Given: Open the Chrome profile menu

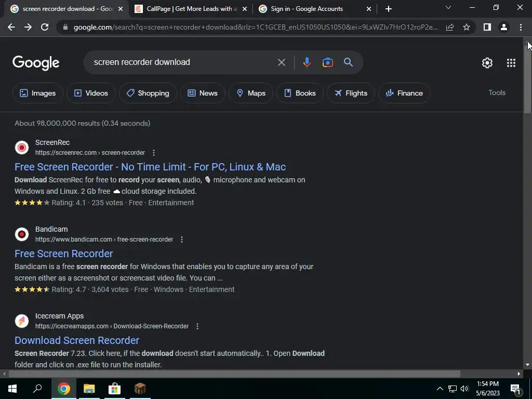Looking at the screenshot, I should pyautogui.click(x=504, y=27).
